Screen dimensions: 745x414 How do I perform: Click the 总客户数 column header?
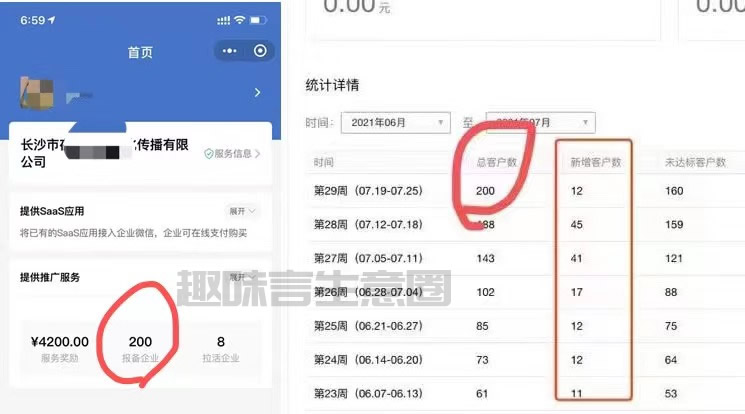497,163
